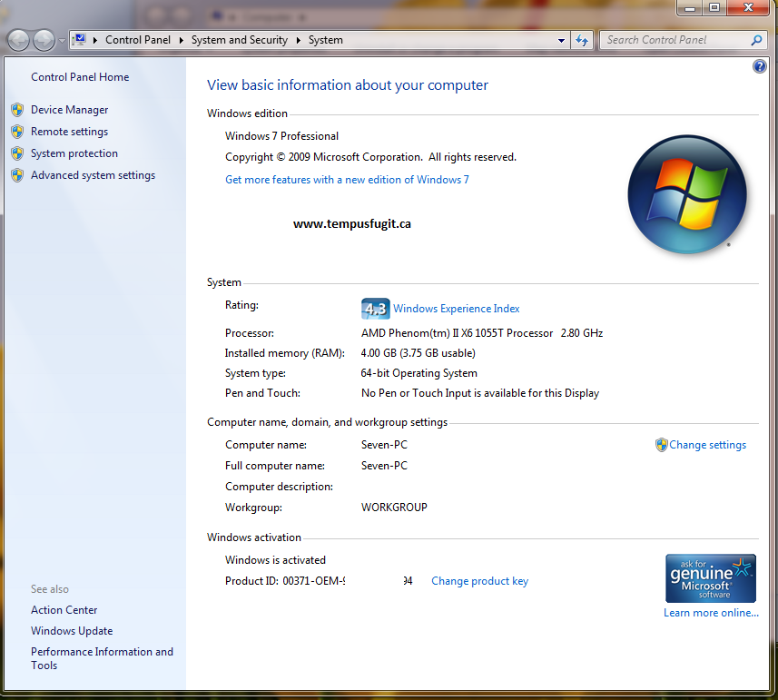Open Control Panel Home

tap(80, 77)
